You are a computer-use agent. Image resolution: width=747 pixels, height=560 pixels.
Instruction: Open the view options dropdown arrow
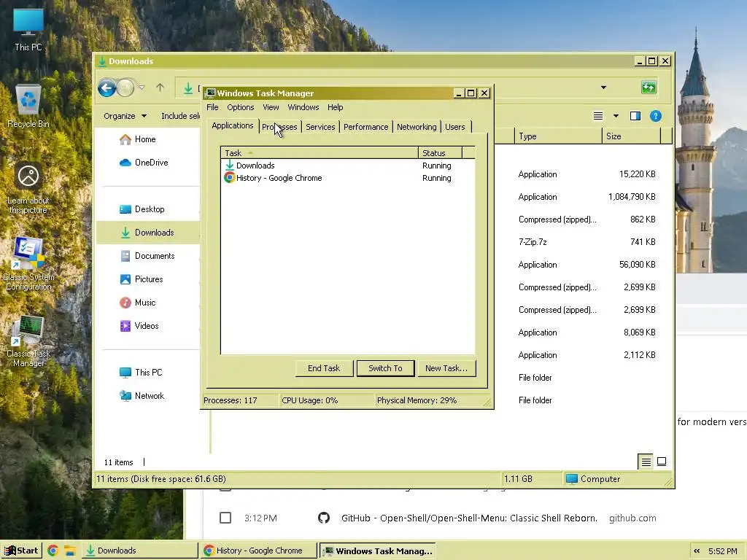click(616, 116)
